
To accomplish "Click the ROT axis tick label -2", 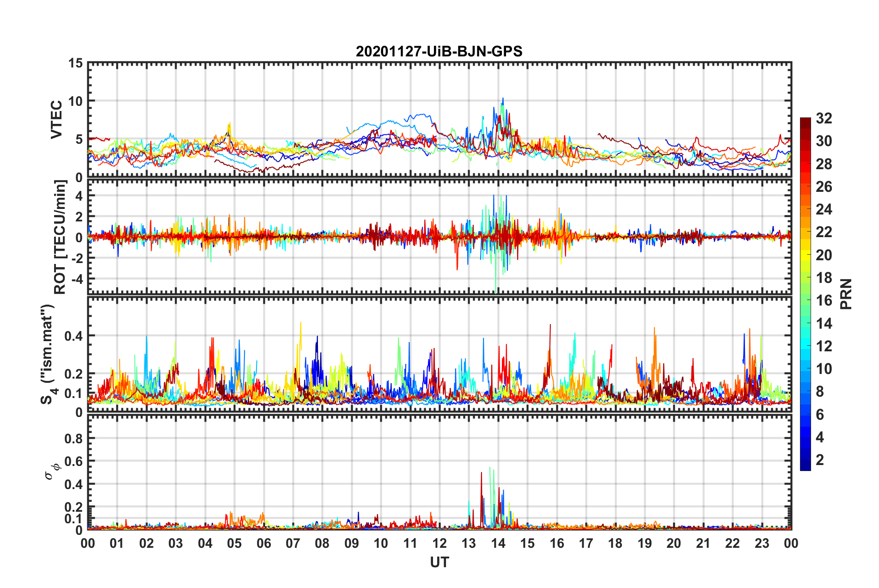I will pyautogui.click(x=77, y=257).
